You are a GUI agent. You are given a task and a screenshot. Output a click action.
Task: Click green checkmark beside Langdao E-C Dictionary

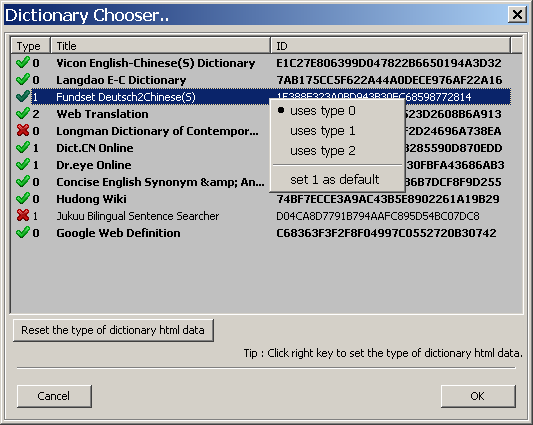coord(23,80)
